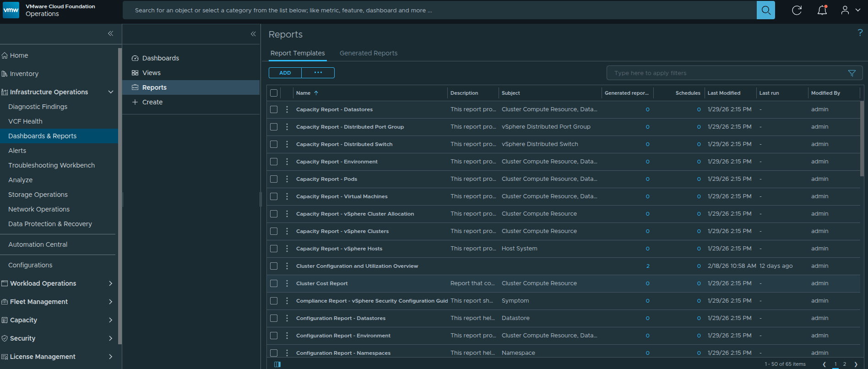The width and height of the screenshot is (868, 369).
Task: Tick checkbox for Capacity Report - Pods
Action: tap(274, 179)
